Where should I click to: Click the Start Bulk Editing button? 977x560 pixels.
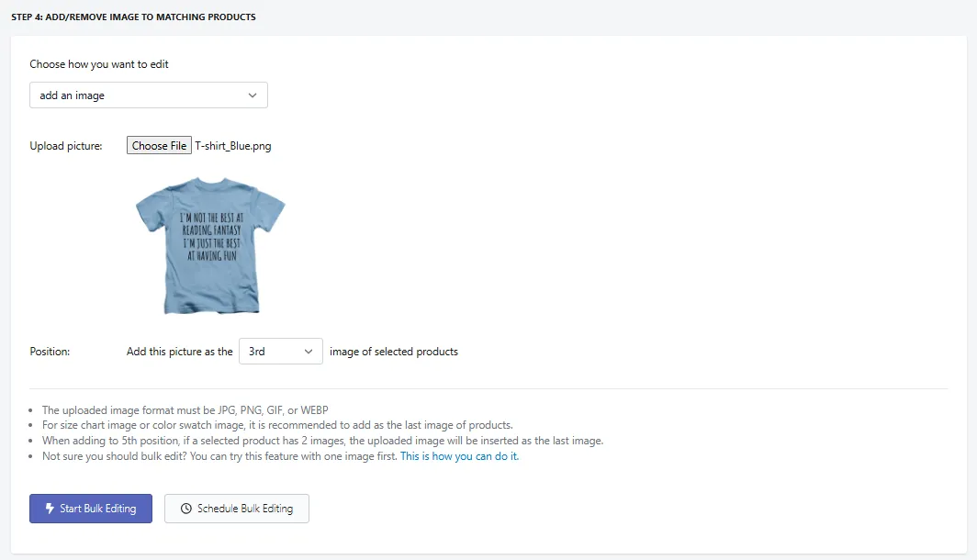[x=90, y=509]
